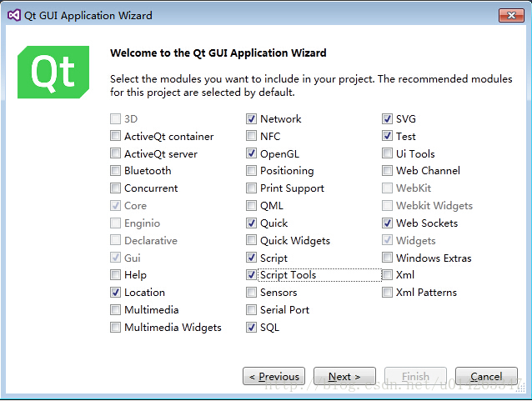Toggle the Script Tools checkbox

[x=251, y=274]
